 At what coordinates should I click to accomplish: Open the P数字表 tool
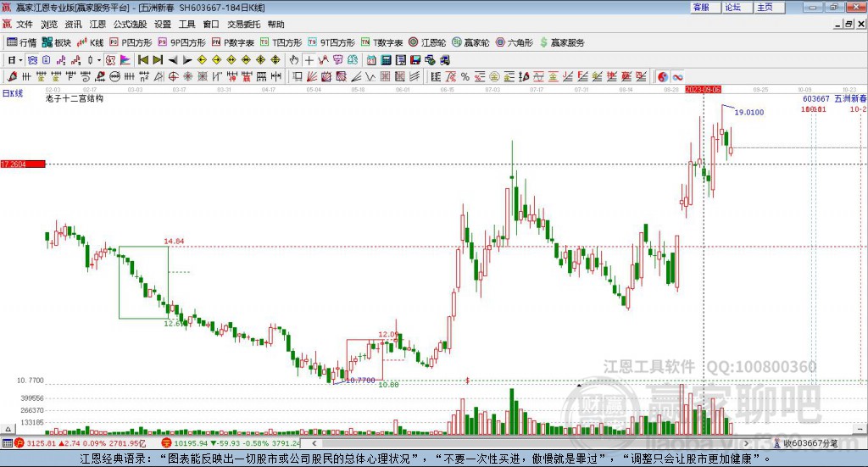(233, 42)
